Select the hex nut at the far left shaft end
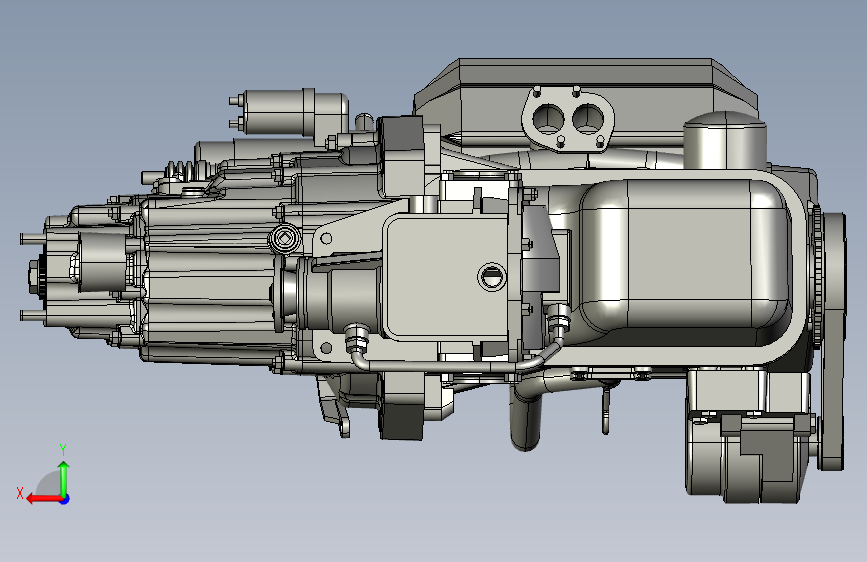867x562 pixels. 35,278
